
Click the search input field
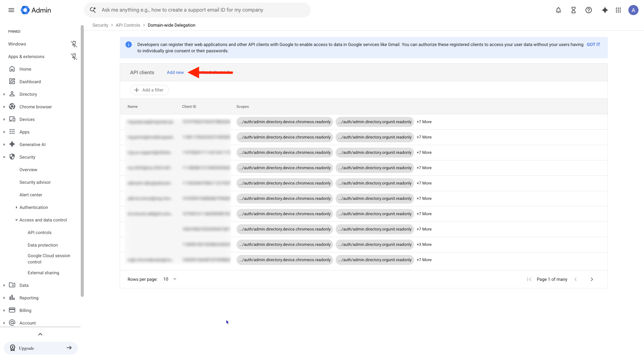click(x=197, y=10)
